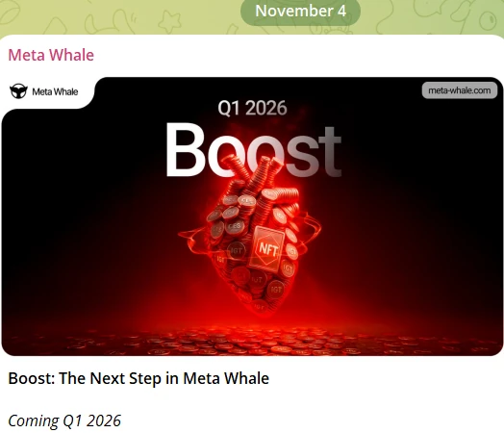Click the Meta Whale logo text
Screen dimensions: 504x433
(x=55, y=91)
